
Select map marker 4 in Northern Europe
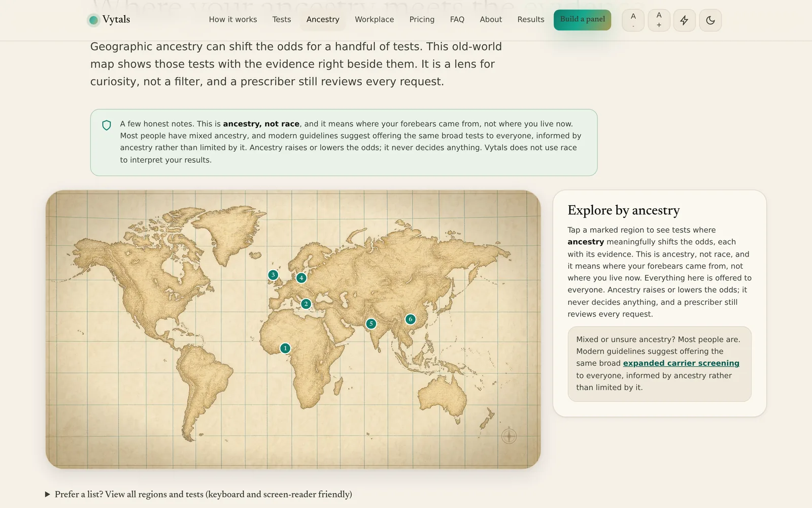click(x=301, y=278)
